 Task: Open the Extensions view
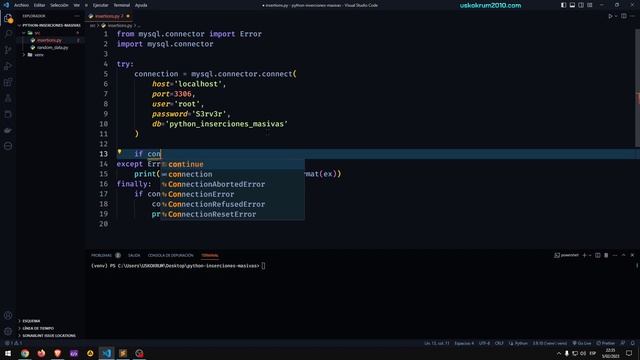tap(8, 82)
